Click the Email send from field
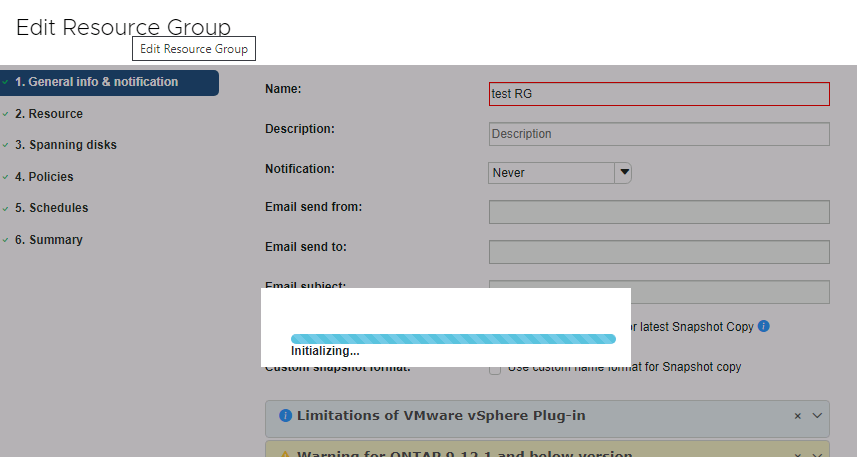Viewport: 857px width, 457px height. pyautogui.click(x=658, y=212)
